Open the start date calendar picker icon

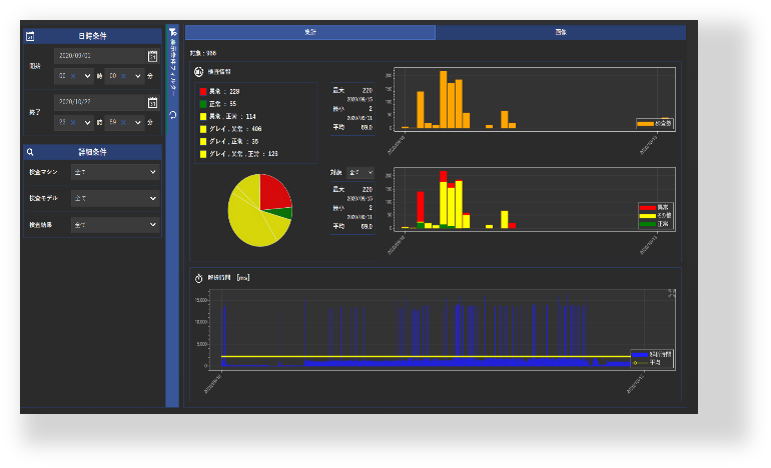(152, 56)
